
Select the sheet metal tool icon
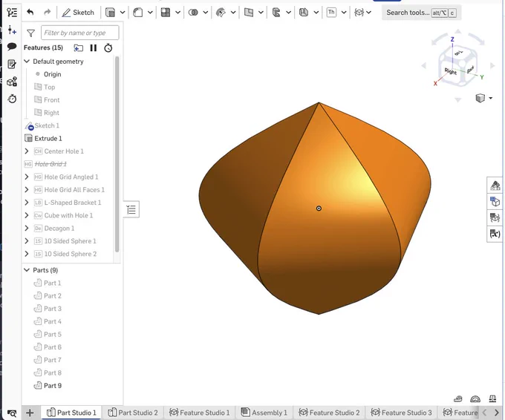click(276, 13)
